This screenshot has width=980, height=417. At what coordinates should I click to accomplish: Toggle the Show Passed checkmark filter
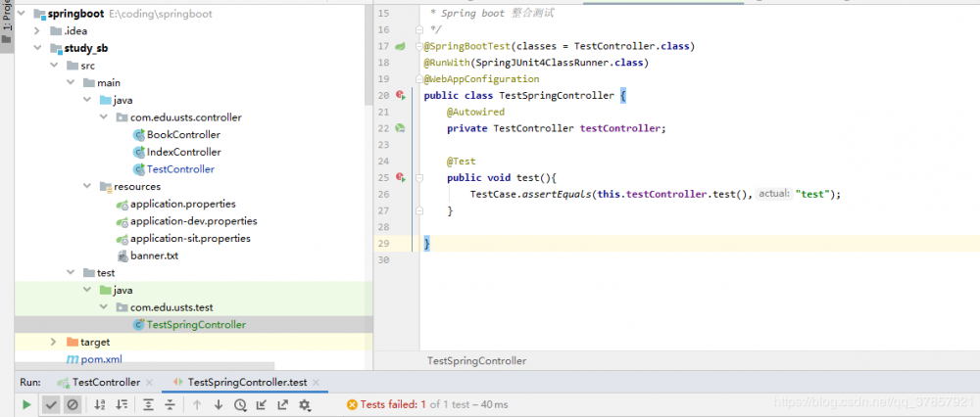pos(51,404)
